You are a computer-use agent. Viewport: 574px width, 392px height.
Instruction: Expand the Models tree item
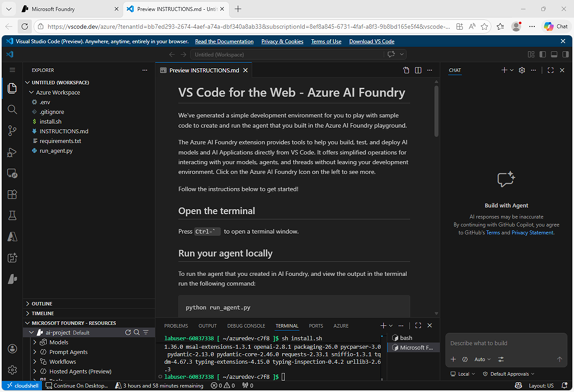coord(34,342)
